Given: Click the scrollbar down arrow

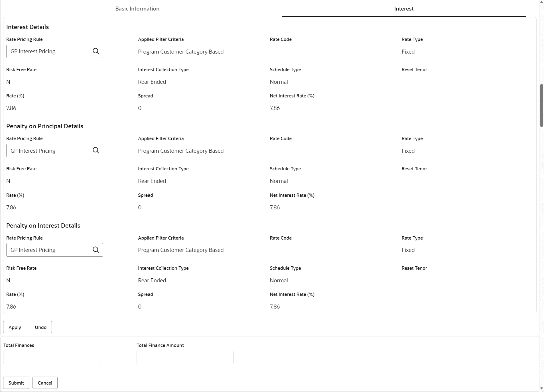Looking at the screenshot, I should tap(541, 389).
